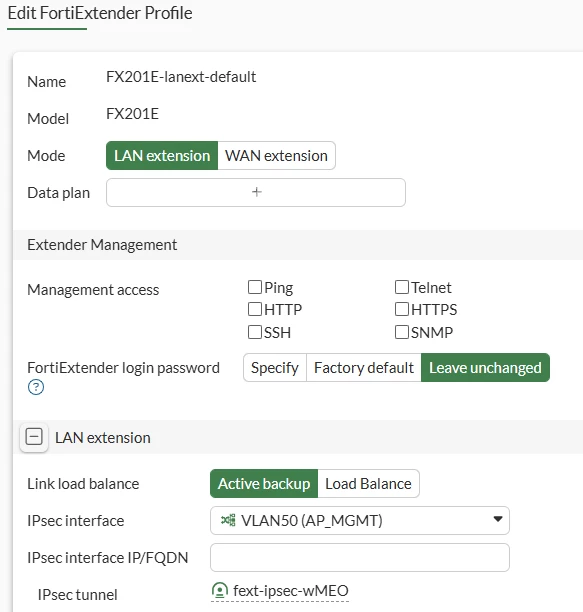Screen dimensions: 583x612
Task: Enable Telnet management access
Action: (402, 287)
